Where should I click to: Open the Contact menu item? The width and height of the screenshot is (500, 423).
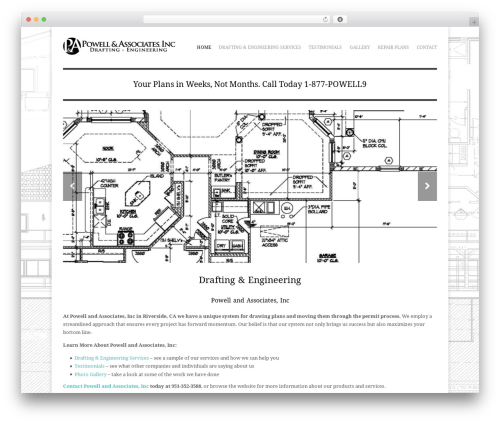coord(427,47)
